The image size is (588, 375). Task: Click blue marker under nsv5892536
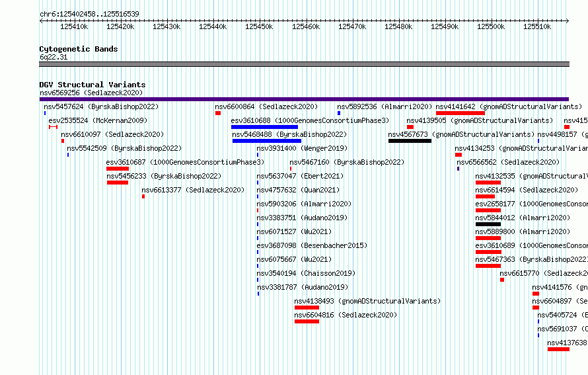[x=339, y=113]
